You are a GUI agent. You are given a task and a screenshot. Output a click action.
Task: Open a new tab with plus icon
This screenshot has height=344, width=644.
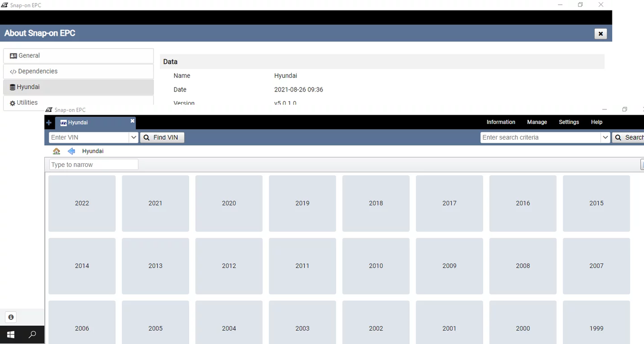tap(49, 123)
